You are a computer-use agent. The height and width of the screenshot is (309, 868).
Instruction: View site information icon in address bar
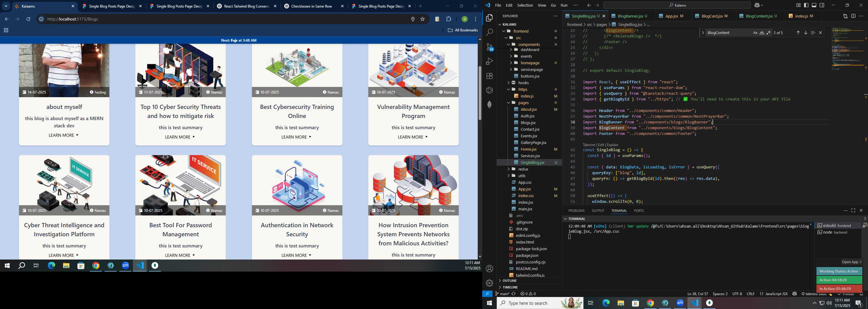(x=41, y=19)
